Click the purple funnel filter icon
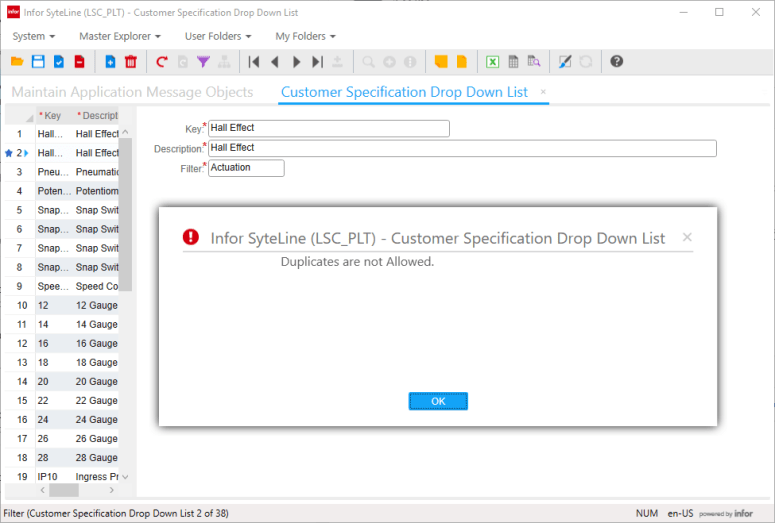Screen dimensions: 775x523 [x=203, y=62]
